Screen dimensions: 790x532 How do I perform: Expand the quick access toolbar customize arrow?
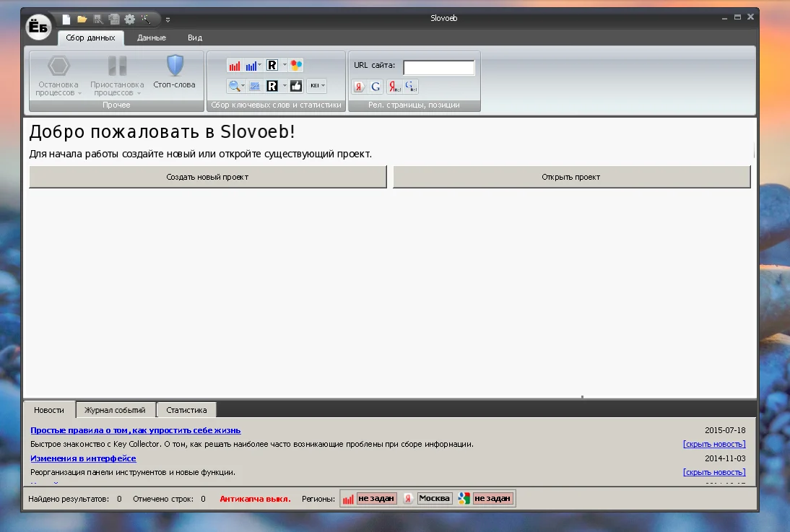coord(168,20)
